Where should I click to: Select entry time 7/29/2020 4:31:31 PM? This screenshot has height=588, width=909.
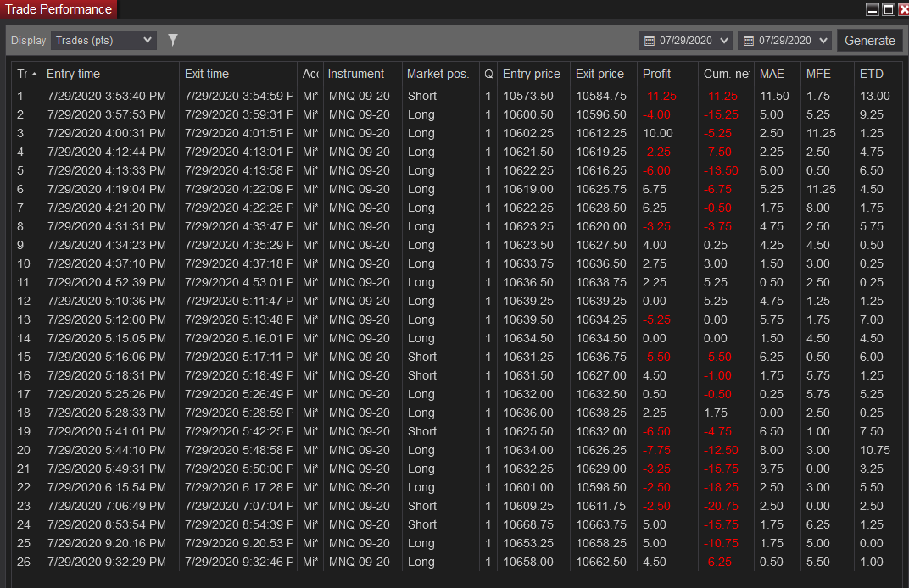point(107,226)
